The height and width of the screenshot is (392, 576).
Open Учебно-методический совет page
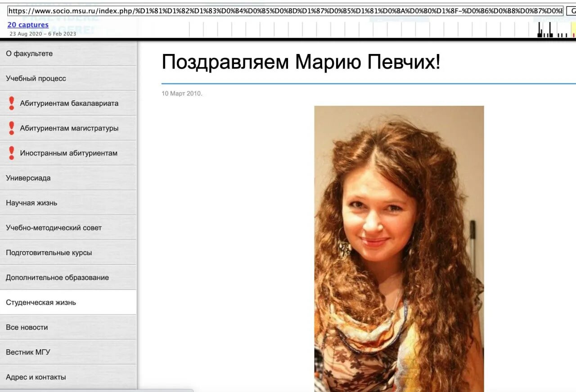point(68,228)
